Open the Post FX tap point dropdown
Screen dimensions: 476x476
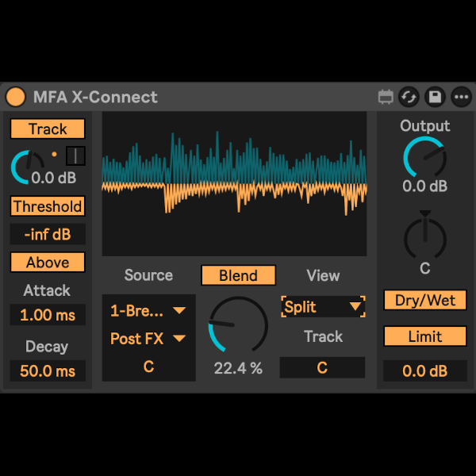pos(148,339)
